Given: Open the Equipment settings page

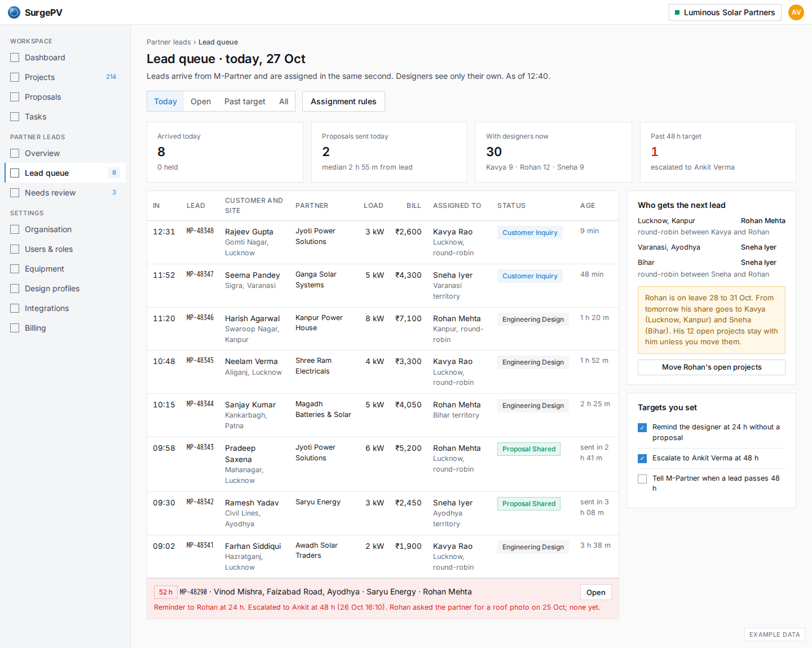Looking at the screenshot, I should pos(65,269).
